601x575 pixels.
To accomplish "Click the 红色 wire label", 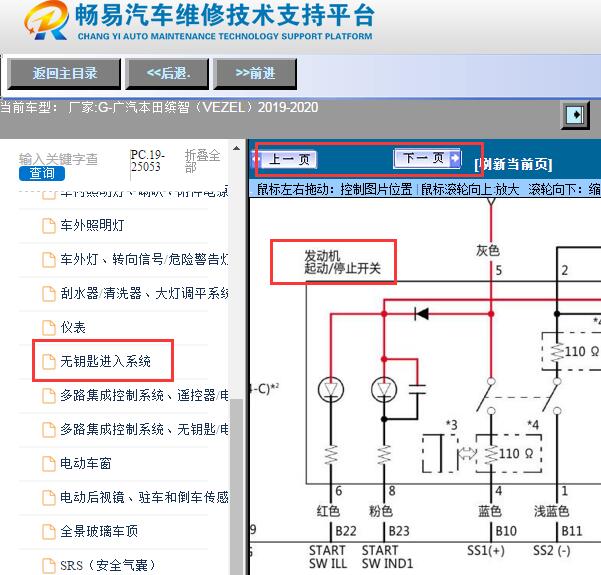I will tap(328, 511).
